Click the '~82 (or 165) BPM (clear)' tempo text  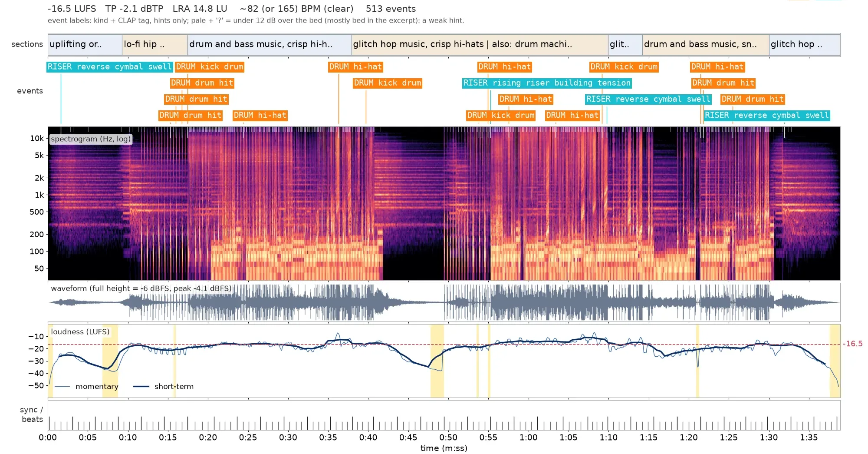point(296,9)
